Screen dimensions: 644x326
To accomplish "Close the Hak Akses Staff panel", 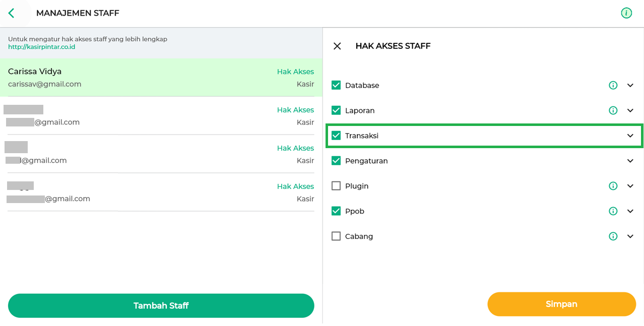I will pyautogui.click(x=337, y=46).
